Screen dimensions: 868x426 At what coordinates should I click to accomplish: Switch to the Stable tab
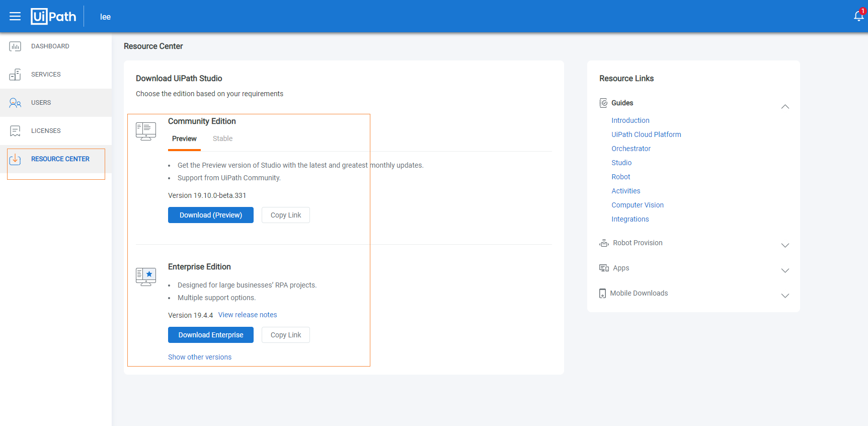tap(222, 139)
